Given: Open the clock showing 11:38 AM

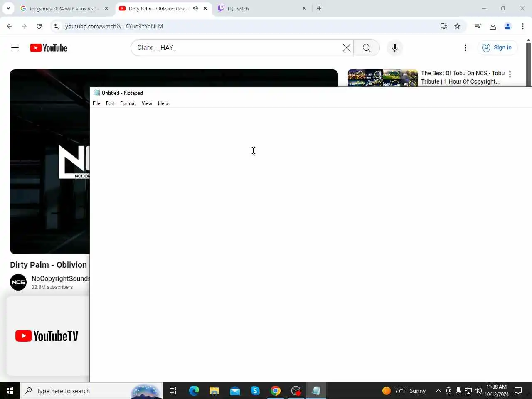Looking at the screenshot, I should pyautogui.click(x=497, y=391).
